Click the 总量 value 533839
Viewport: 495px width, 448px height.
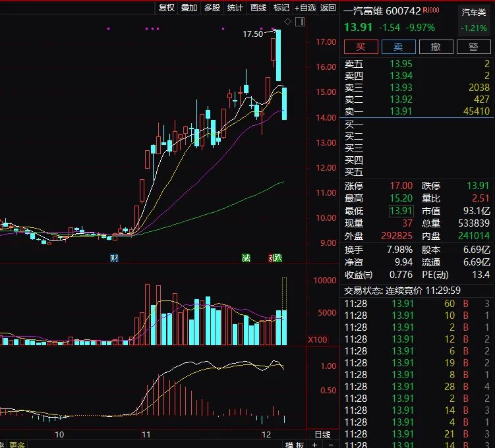(474, 223)
